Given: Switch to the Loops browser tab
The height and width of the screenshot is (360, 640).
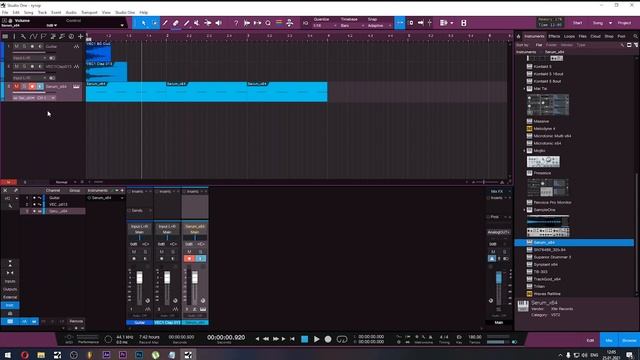Looking at the screenshot, I should [x=569, y=36].
